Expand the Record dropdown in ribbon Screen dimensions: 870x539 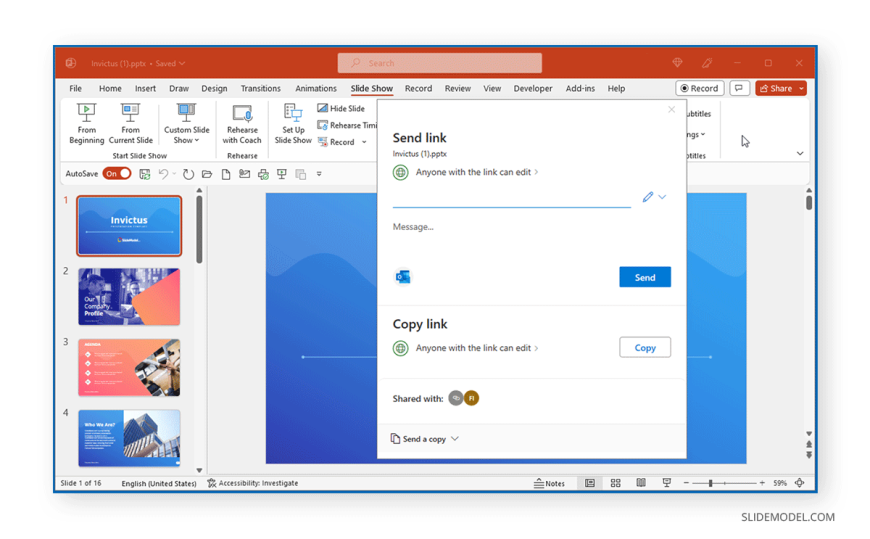point(365,142)
